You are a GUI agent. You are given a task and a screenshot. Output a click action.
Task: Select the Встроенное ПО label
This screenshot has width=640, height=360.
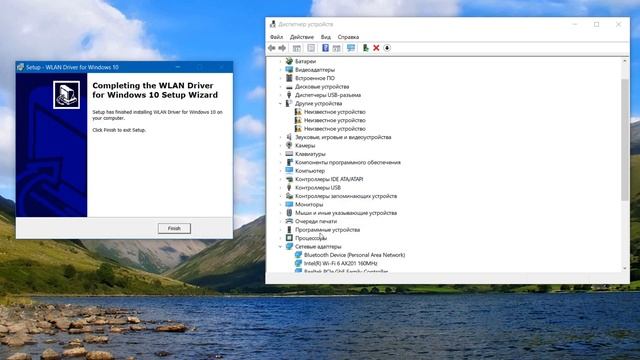click(315, 78)
